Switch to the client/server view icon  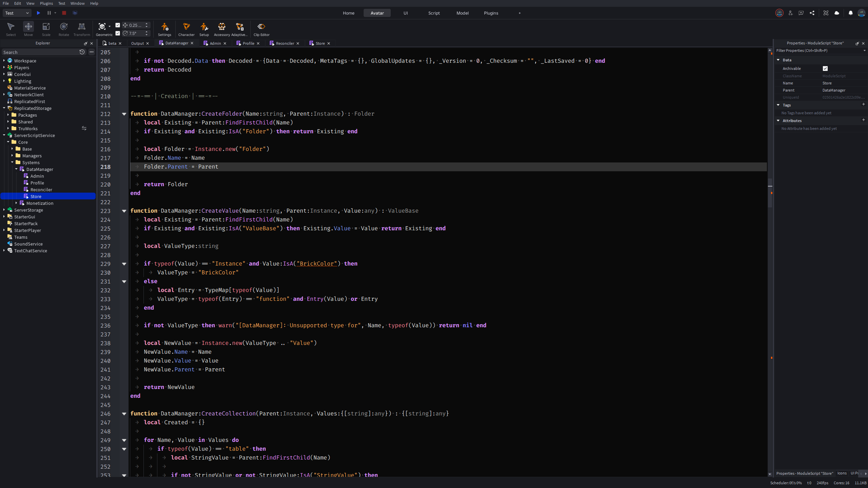click(x=75, y=13)
